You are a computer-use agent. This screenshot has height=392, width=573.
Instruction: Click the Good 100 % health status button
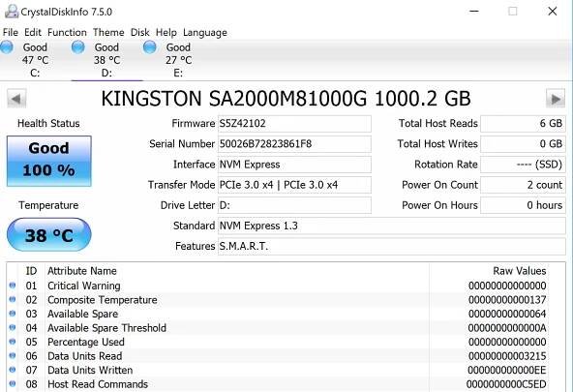49,161
